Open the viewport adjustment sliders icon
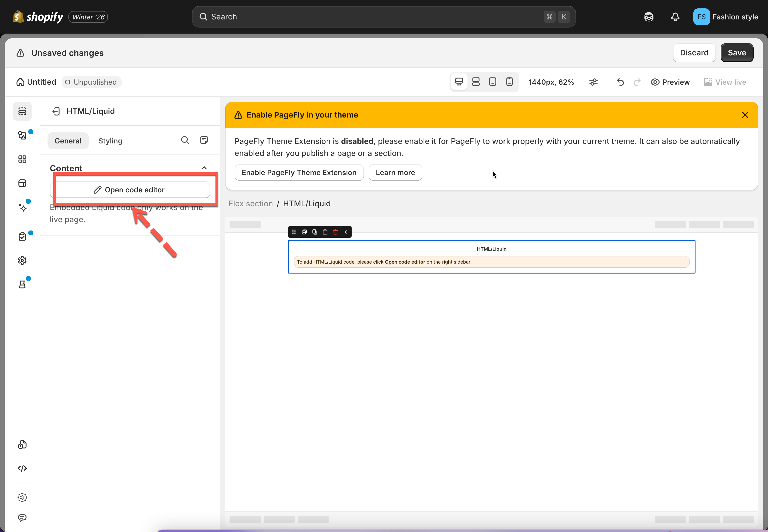The width and height of the screenshot is (768, 532). [593, 82]
